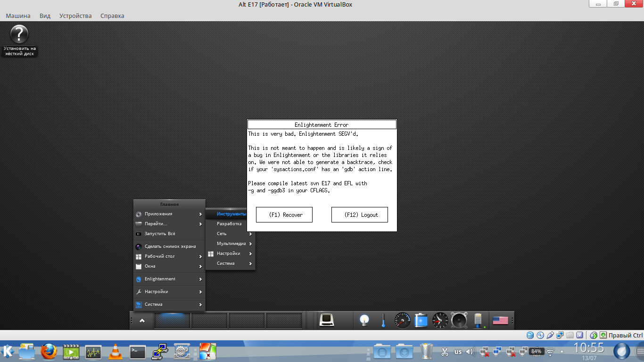The width and height of the screenshot is (644, 362).
Task: Launch Firefox from the host taskbar
Action: 49,352
